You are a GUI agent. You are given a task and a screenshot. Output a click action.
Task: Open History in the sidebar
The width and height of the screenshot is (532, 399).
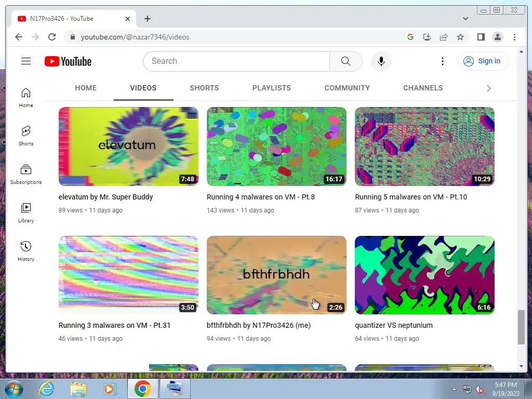26,251
